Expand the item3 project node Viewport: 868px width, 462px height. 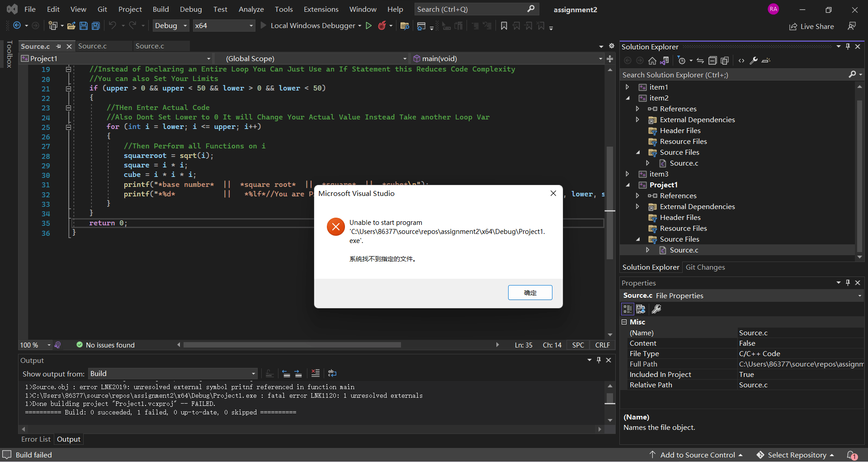[x=627, y=174]
